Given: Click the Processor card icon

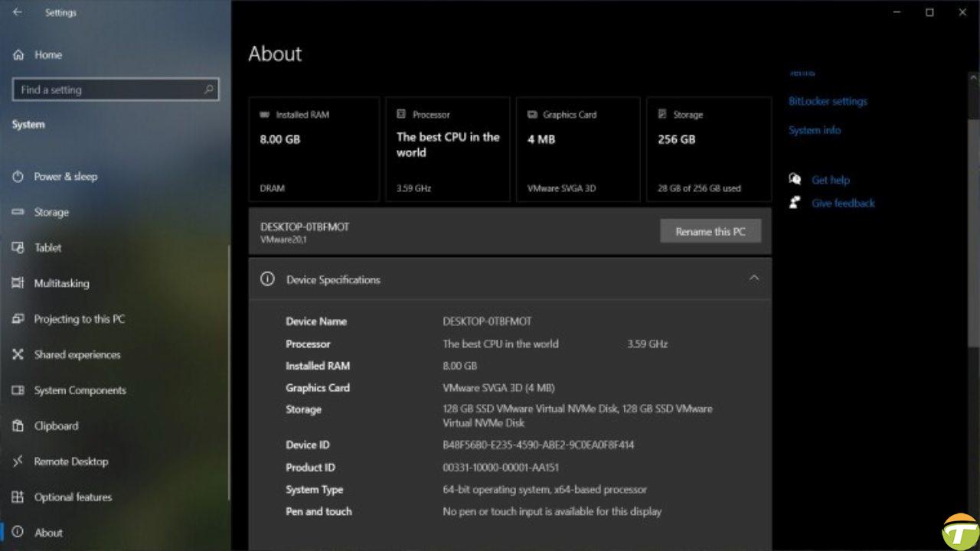Looking at the screenshot, I should 401,114.
